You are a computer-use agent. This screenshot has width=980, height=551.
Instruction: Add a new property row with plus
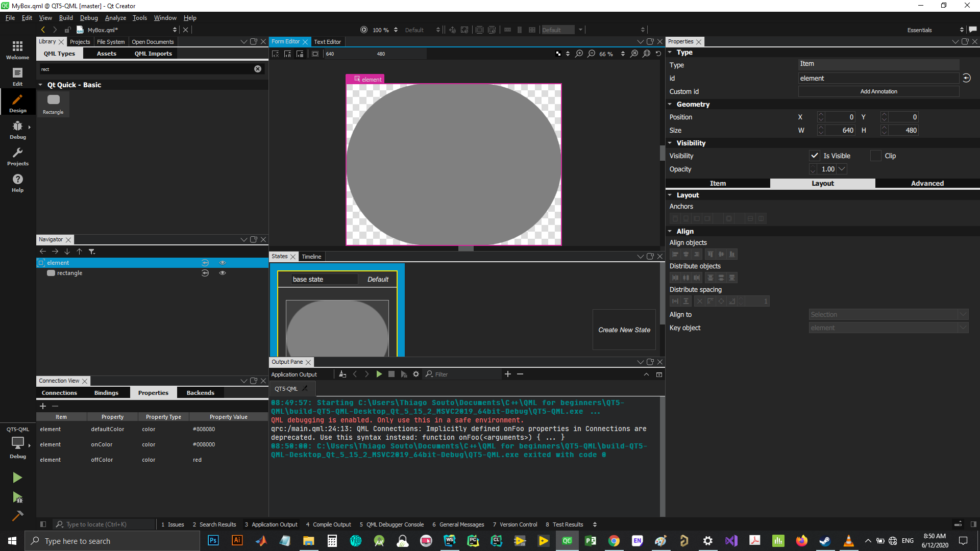click(x=43, y=406)
